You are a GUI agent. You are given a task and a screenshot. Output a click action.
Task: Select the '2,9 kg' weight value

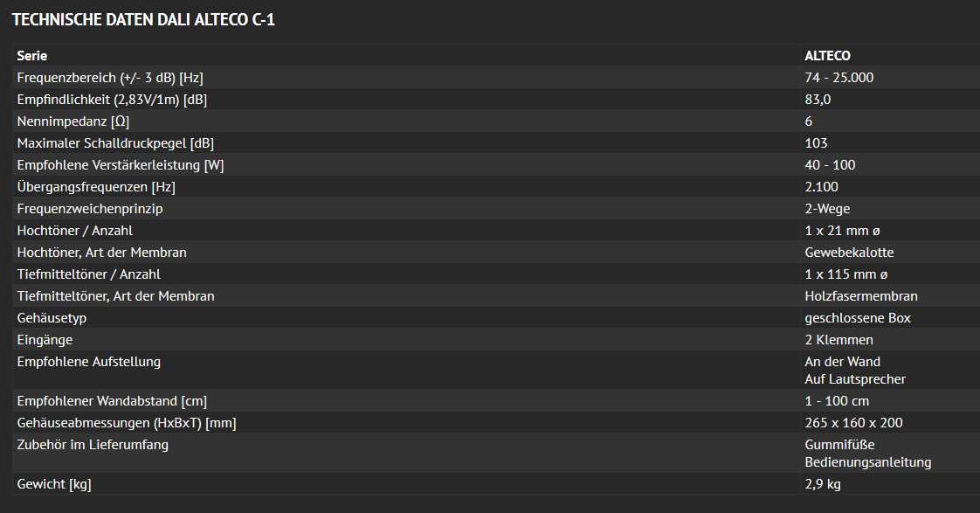(x=823, y=484)
